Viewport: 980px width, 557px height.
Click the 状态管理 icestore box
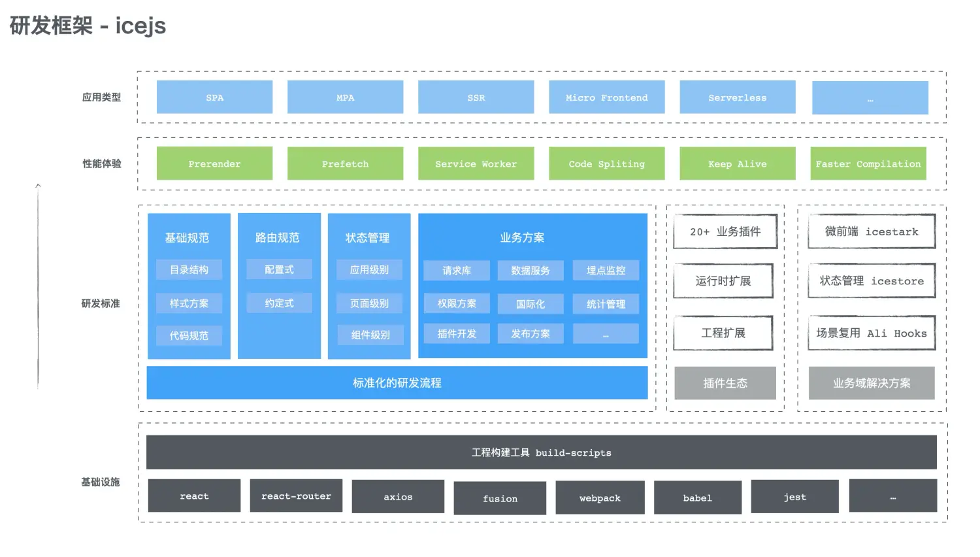click(872, 281)
